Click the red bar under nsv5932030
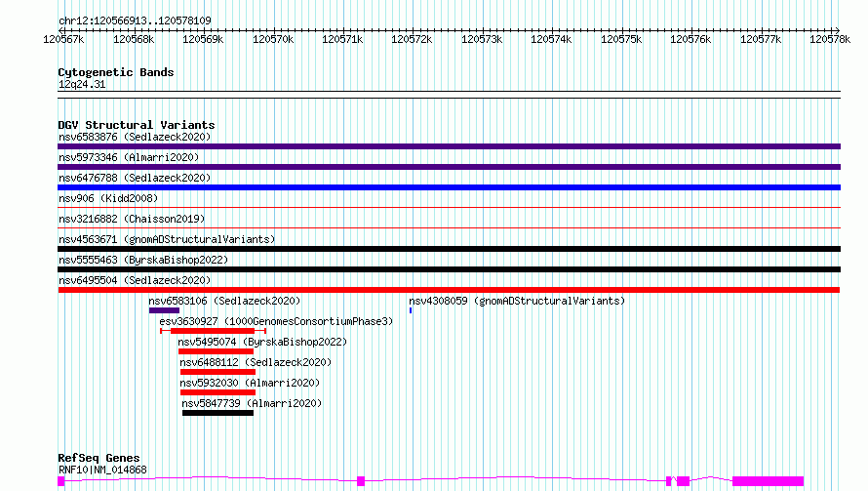Image resolution: width=868 pixels, height=491 pixels. pyautogui.click(x=217, y=392)
